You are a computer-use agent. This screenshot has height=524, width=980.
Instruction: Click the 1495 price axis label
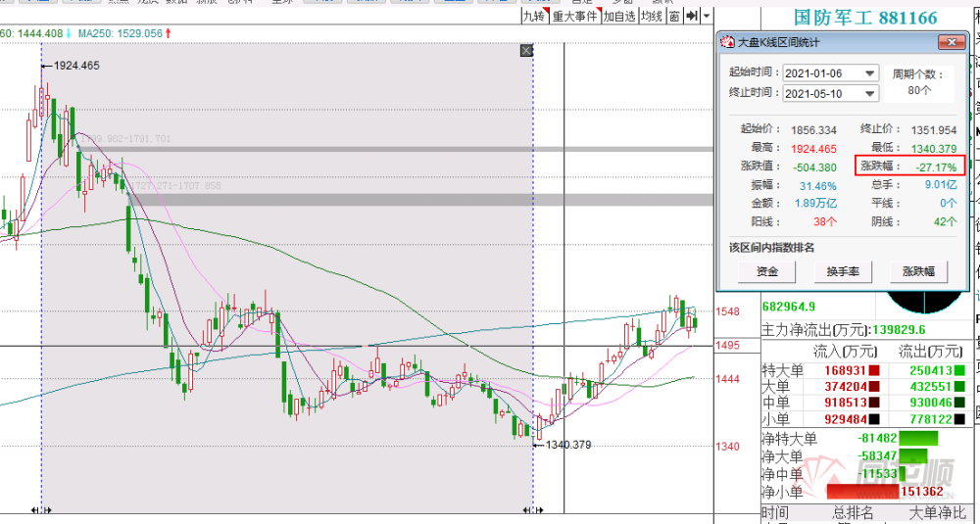point(727,345)
